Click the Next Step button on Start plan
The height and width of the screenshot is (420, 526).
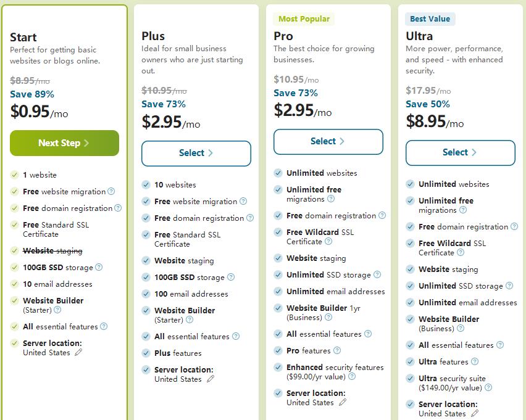tap(64, 143)
